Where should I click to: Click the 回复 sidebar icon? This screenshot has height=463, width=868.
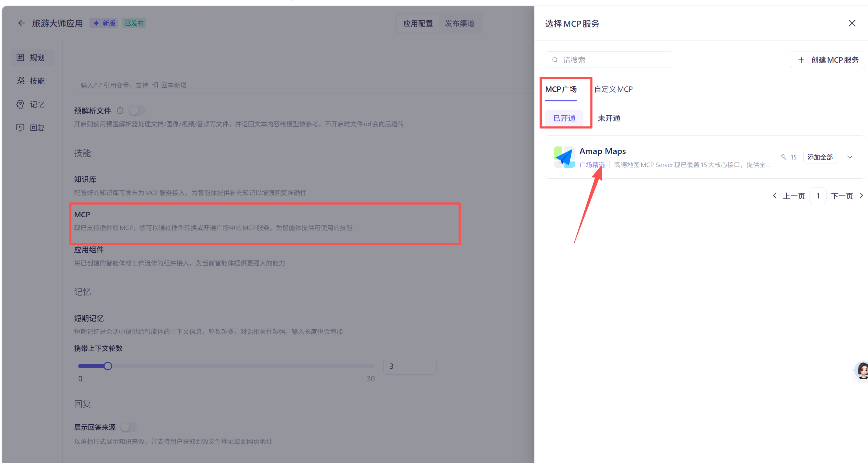pos(20,128)
